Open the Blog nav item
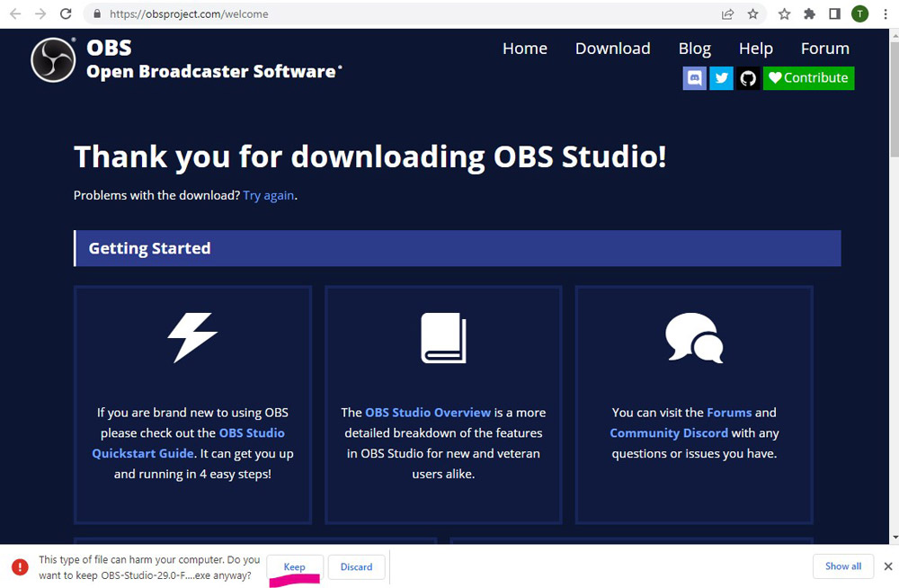This screenshot has width=899, height=588. tap(694, 49)
